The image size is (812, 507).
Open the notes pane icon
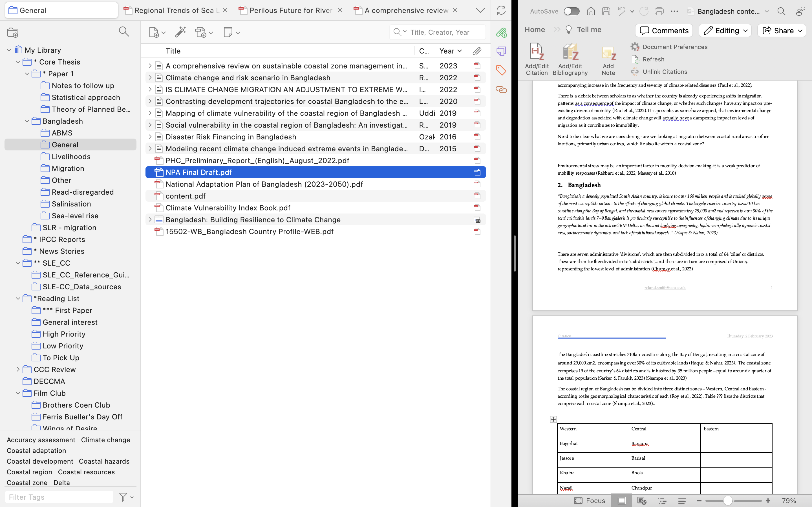[501, 51]
